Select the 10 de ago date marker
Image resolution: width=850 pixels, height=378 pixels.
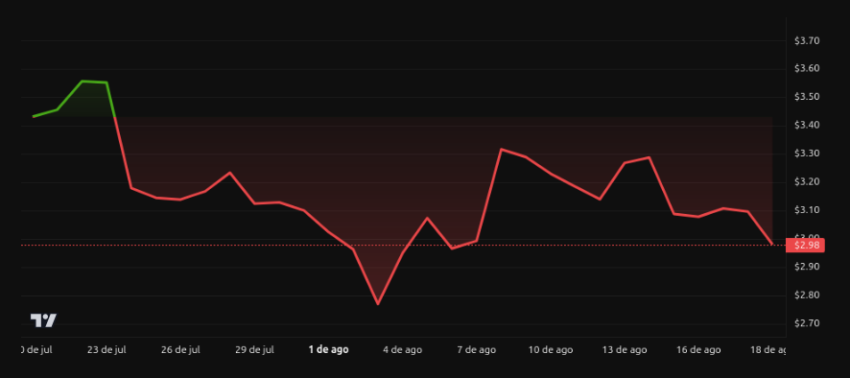tap(550, 350)
